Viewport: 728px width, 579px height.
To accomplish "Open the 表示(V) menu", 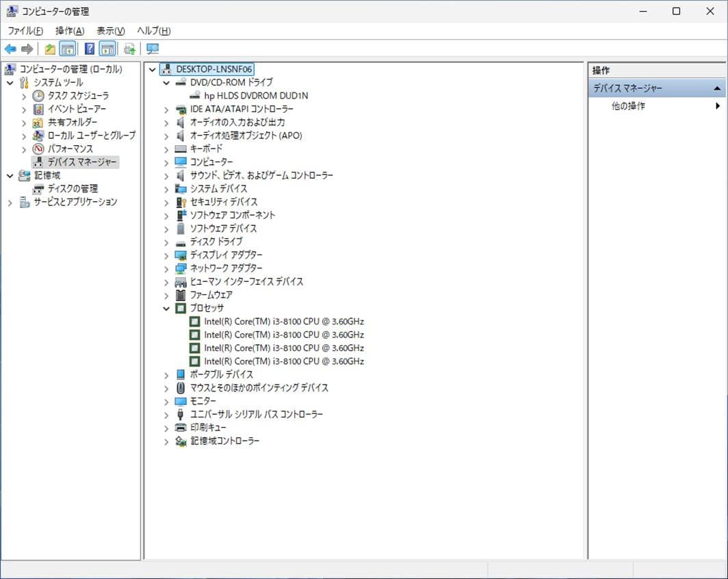I will pos(109,31).
